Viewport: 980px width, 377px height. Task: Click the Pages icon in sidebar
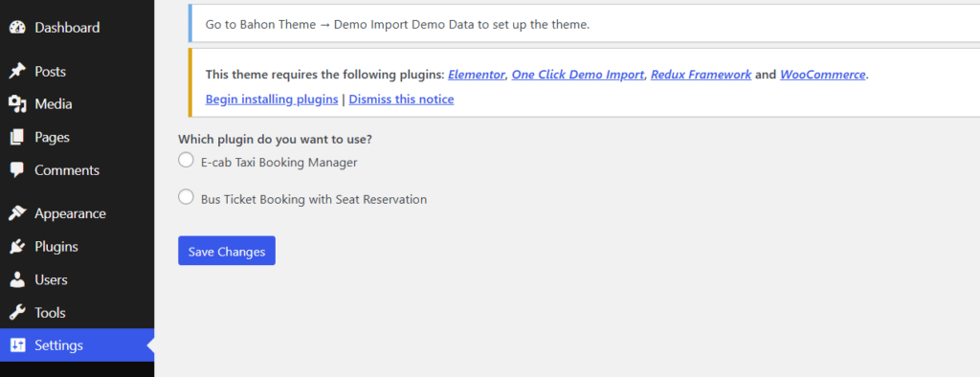click(17, 137)
